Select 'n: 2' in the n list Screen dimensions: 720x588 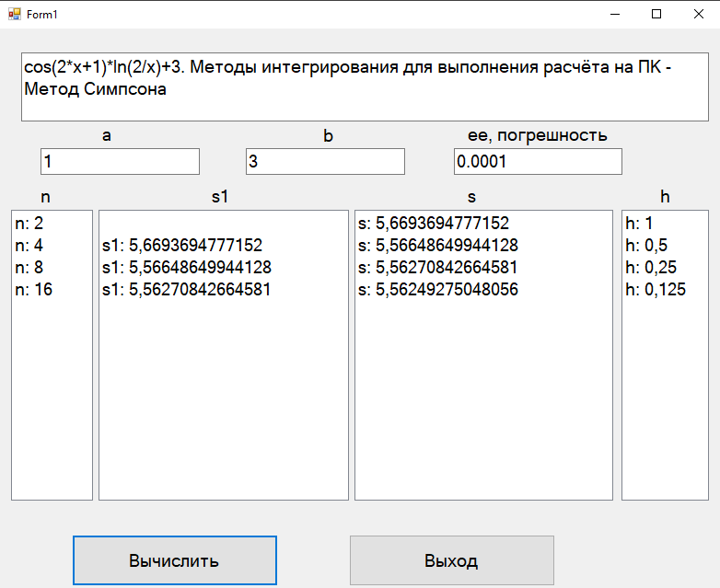click(x=52, y=223)
